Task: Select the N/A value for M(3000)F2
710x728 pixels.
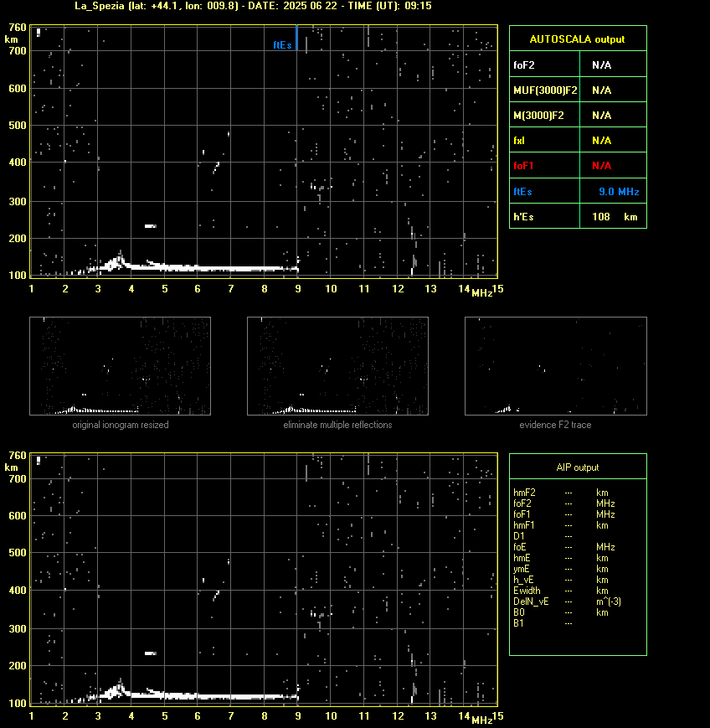Action: (x=601, y=115)
